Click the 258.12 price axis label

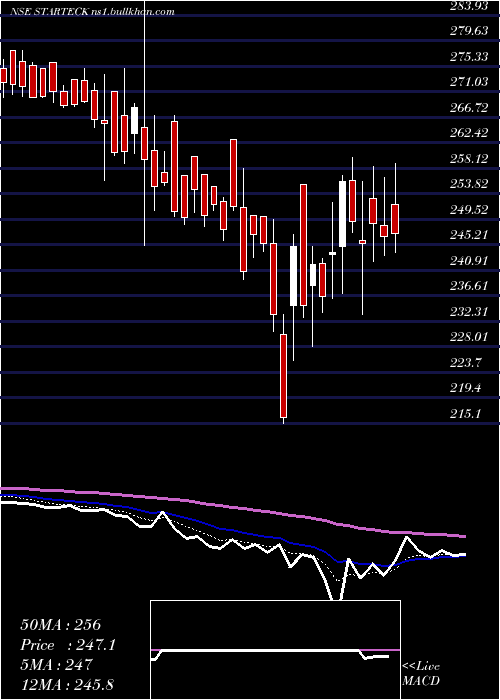pos(471,158)
